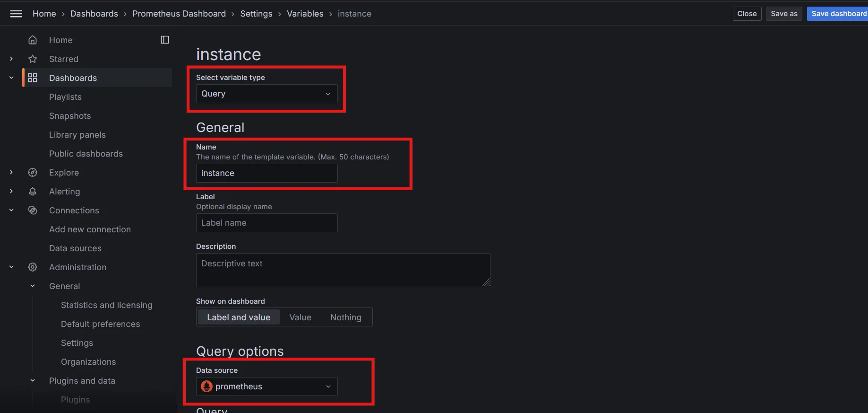Open Organizations in the sidebar
The image size is (868, 413).
point(88,362)
